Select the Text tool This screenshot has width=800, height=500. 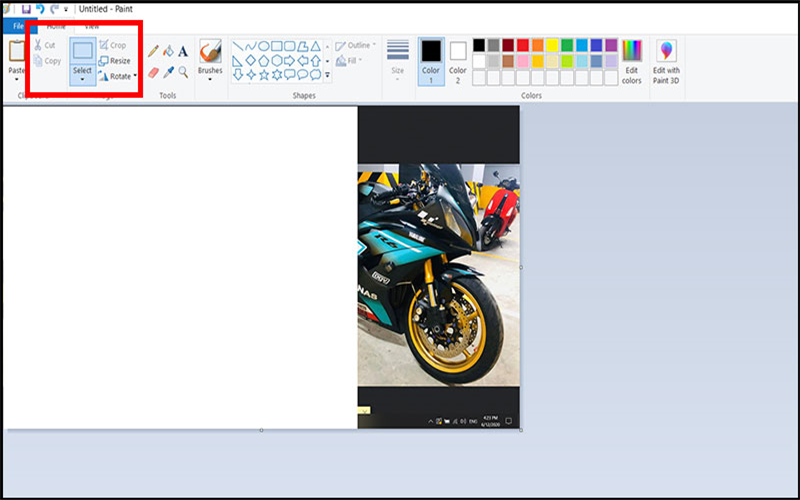(x=183, y=51)
